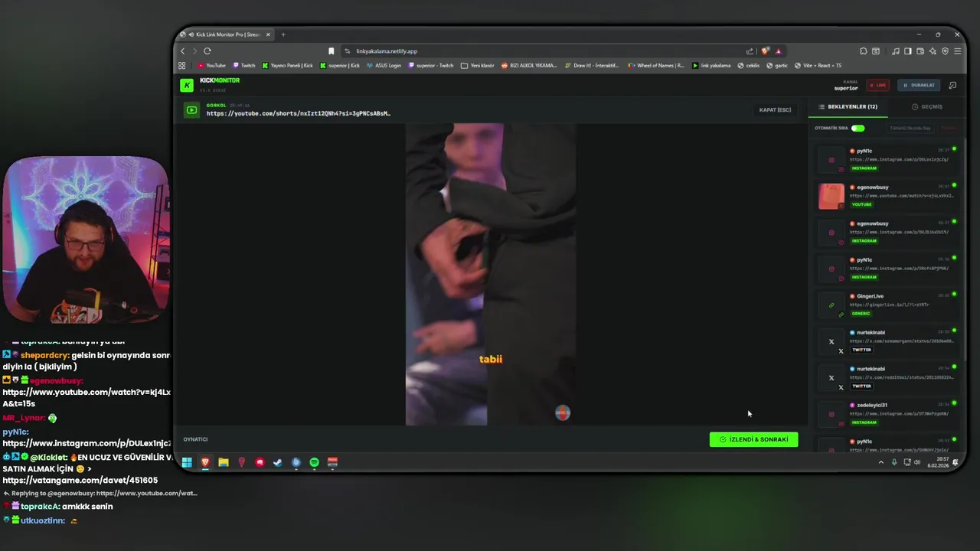The image size is (980, 551).
Task: Open the Wheel of Names bookmark
Action: tap(656, 66)
